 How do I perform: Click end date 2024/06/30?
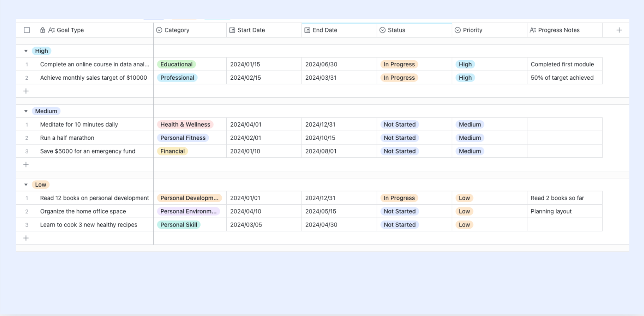click(321, 64)
